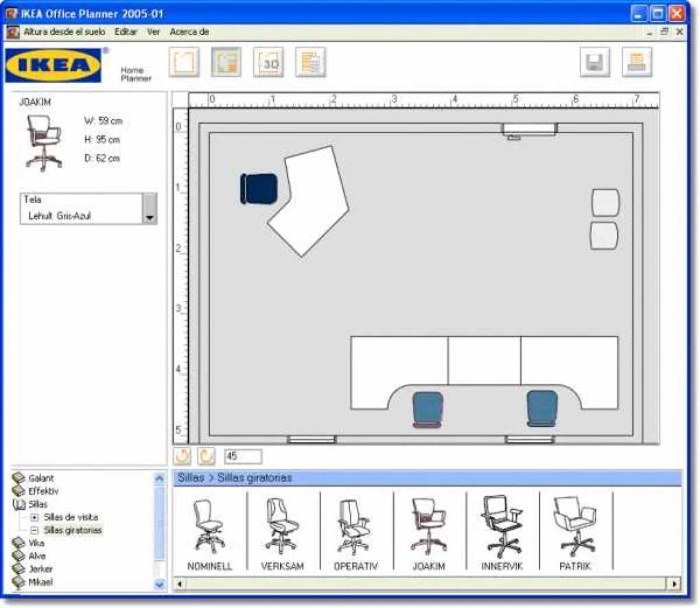
Task: Select Sillas de visita in the tree
Action: (71, 517)
